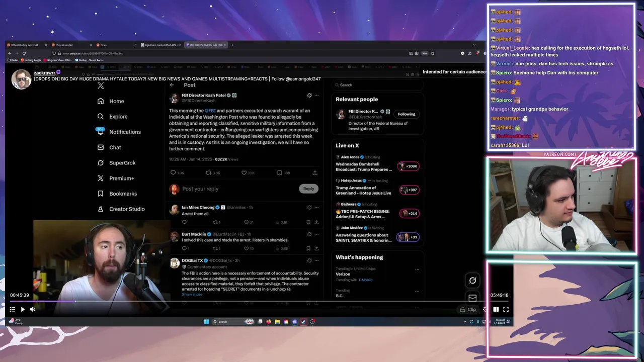
Task: Open the X logo home icon
Action: click(x=101, y=85)
